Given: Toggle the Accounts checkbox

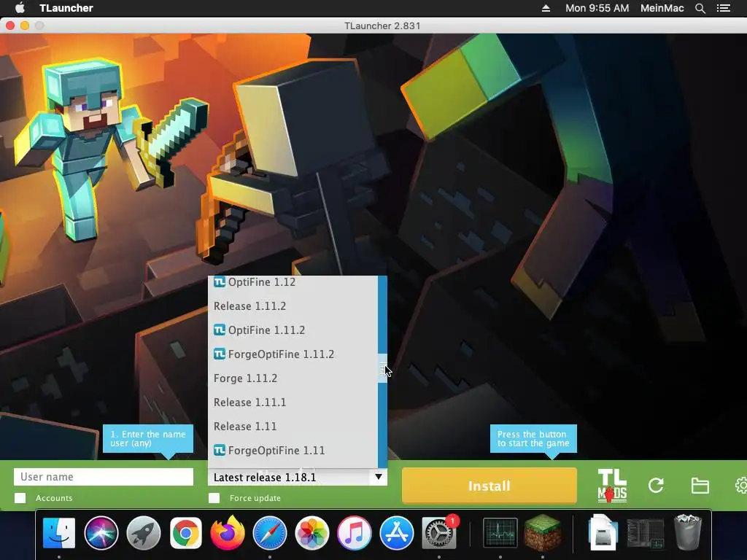Looking at the screenshot, I should (20, 498).
